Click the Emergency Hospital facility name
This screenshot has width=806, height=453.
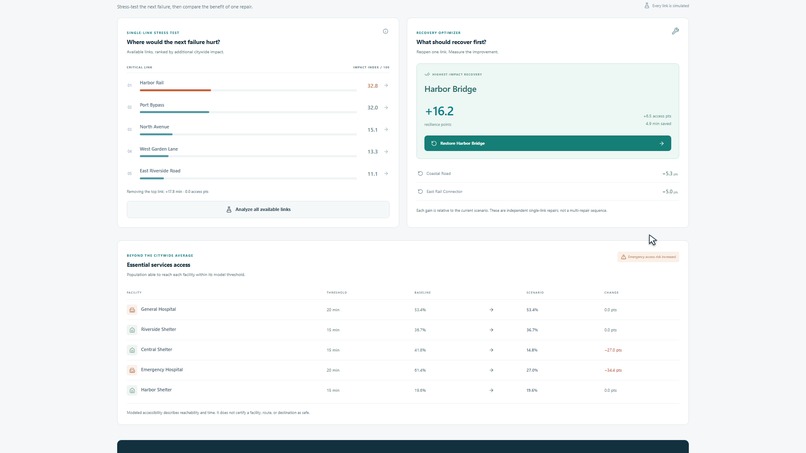point(162,370)
